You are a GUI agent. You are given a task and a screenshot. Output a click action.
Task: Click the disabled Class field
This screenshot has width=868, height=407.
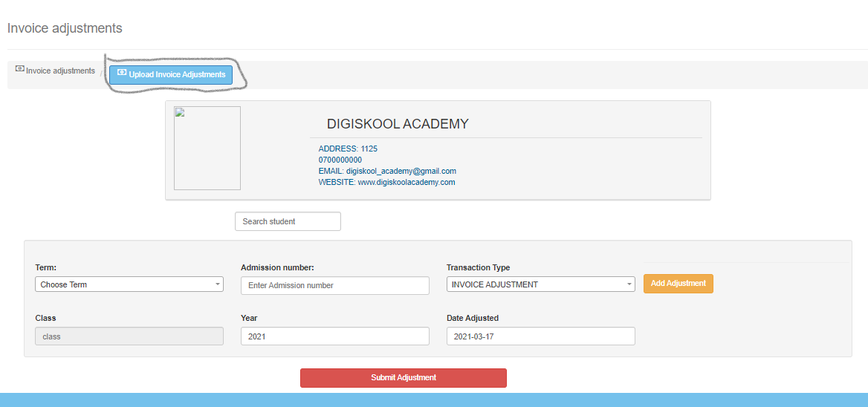129,336
